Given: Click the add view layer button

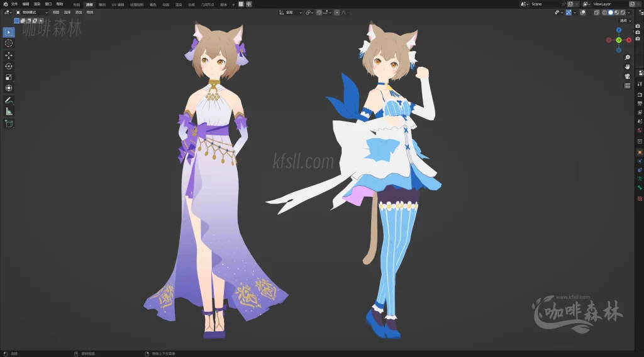Looking at the screenshot, I should pyautogui.click(x=632, y=4).
